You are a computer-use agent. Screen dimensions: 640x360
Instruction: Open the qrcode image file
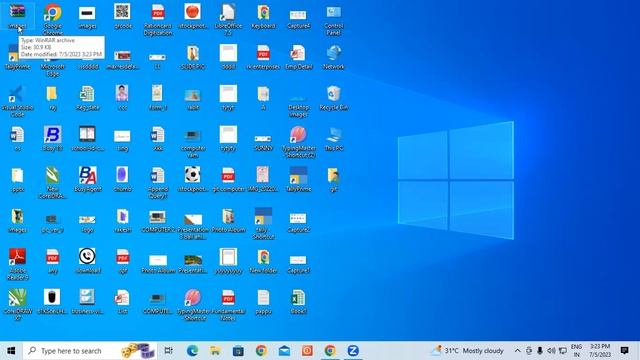[122, 16]
